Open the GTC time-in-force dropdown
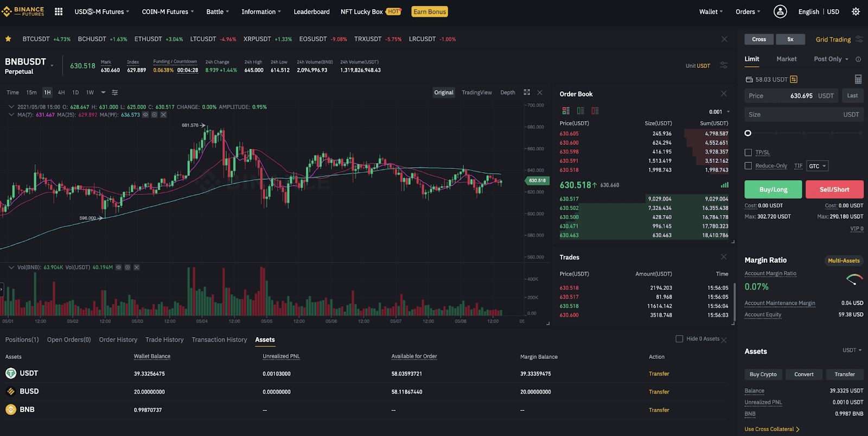The width and height of the screenshot is (868, 436). [818, 166]
